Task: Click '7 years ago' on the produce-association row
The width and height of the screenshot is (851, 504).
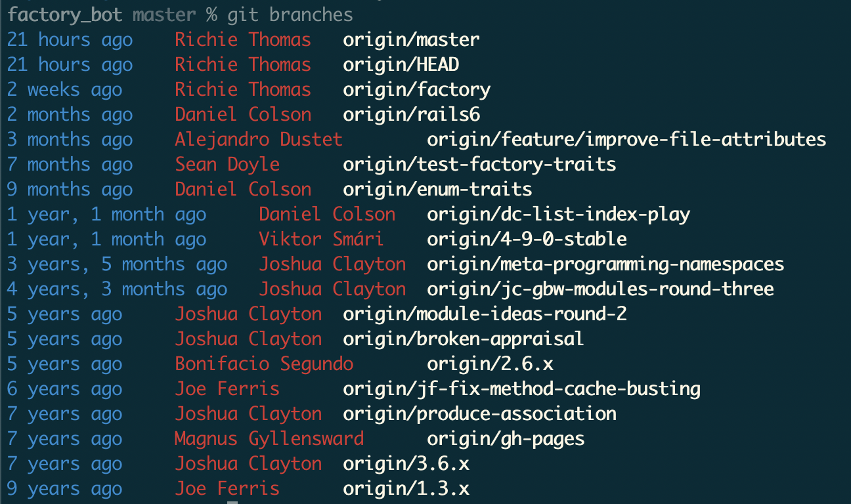Action: coord(64,414)
